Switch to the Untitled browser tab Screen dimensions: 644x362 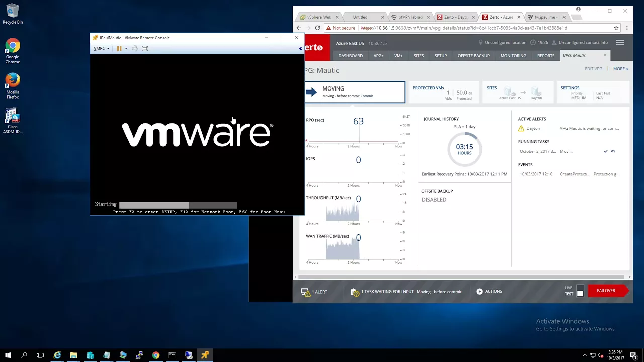(360, 17)
